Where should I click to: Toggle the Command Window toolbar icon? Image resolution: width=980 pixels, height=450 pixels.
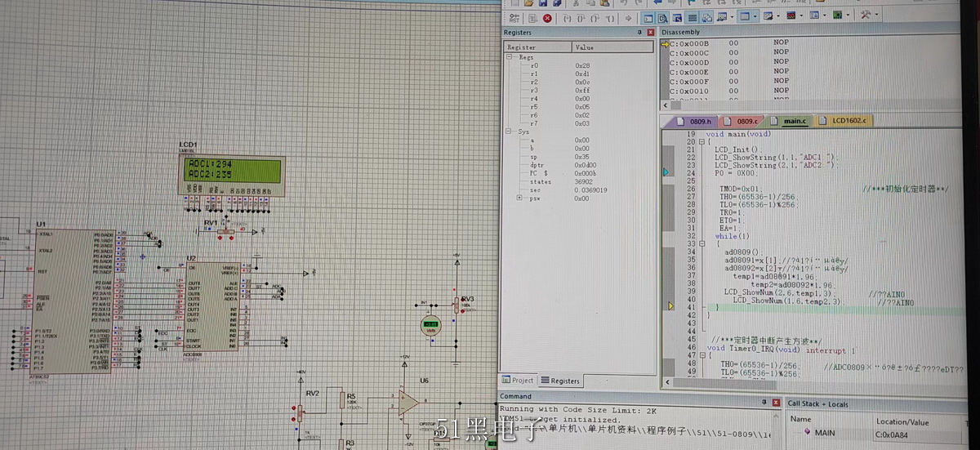pyautogui.click(x=648, y=17)
